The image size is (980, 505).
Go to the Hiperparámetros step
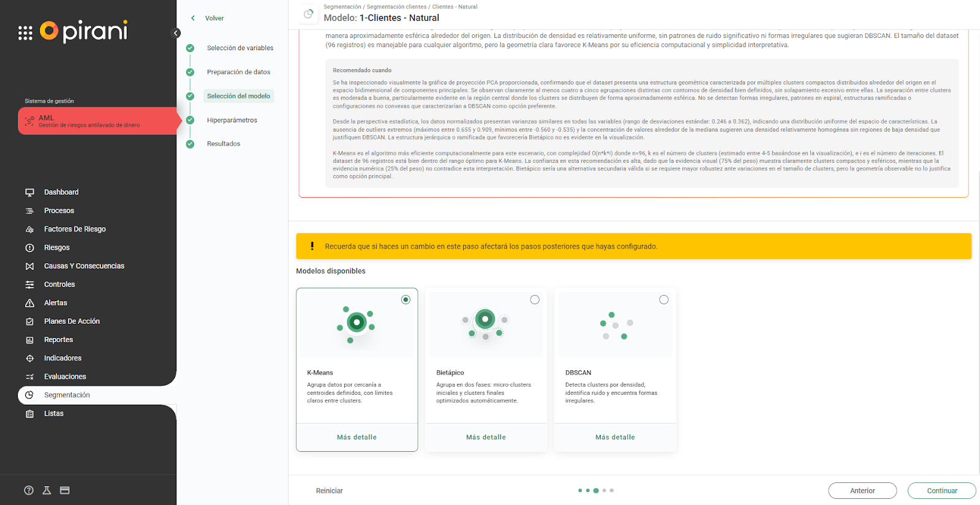tap(232, 120)
